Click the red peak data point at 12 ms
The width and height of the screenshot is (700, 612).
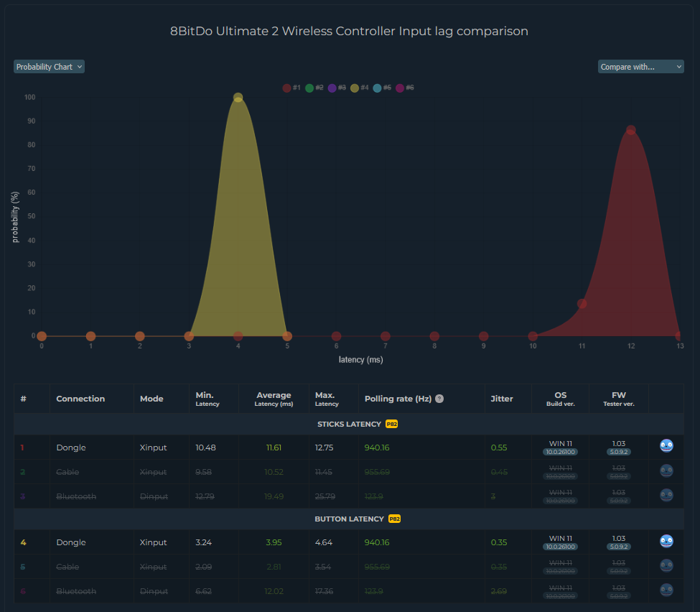click(x=631, y=130)
